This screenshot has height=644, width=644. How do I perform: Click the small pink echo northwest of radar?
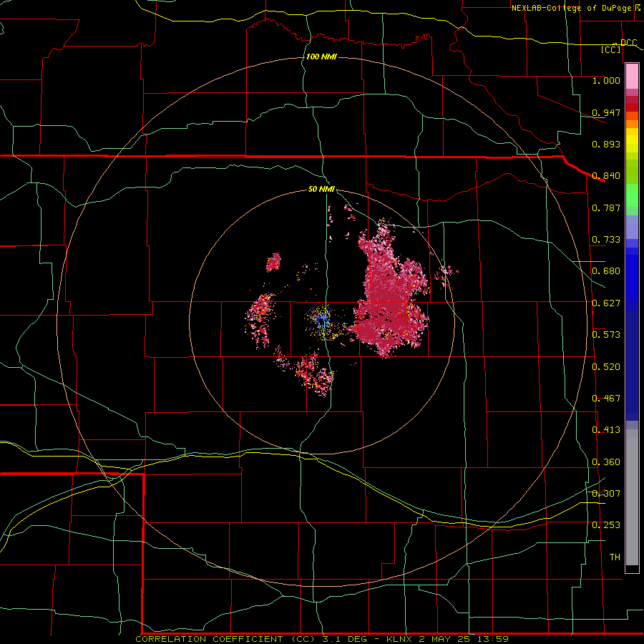pyautogui.click(x=273, y=262)
